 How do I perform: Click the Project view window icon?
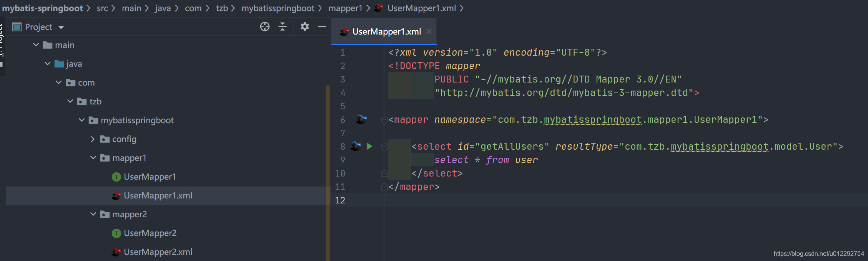tap(17, 27)
